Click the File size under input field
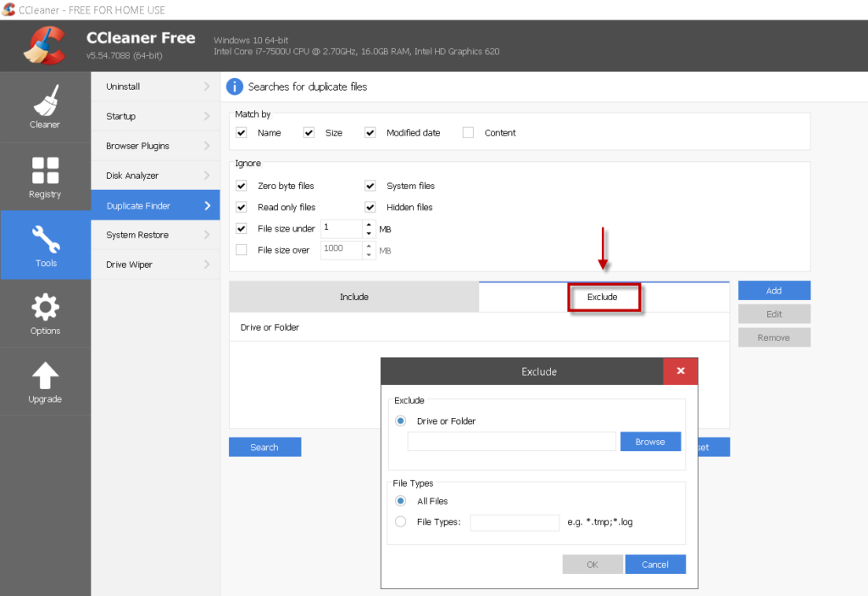868x596 pixels. click(342, 228)
